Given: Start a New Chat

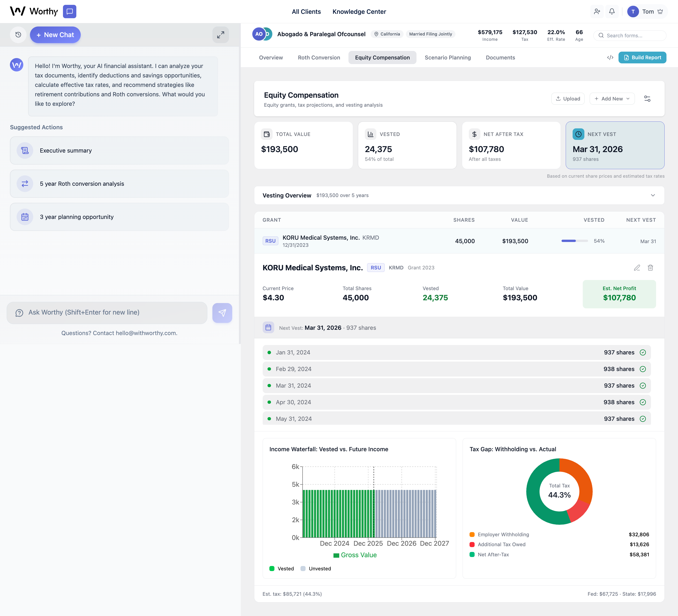Looking at the screenshot, I should coord(55,35).
